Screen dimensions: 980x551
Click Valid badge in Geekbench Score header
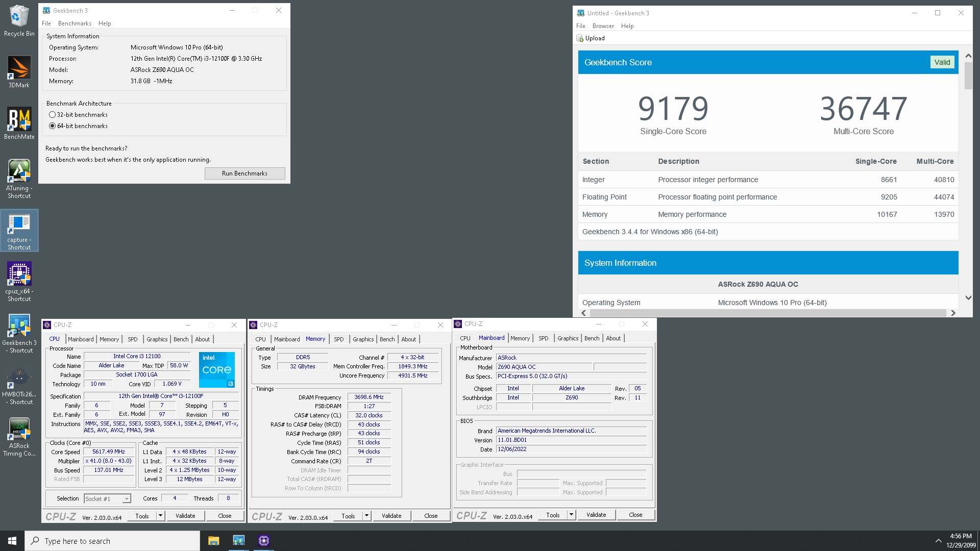tap(942, 62)
